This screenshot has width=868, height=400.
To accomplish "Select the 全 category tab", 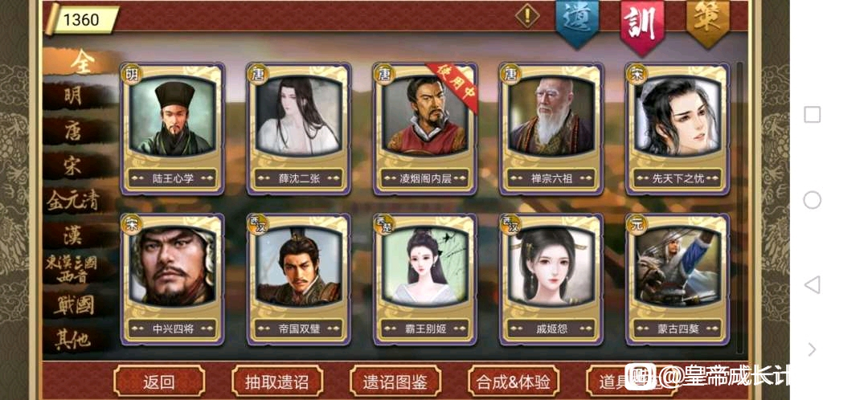I will point(81,62).
